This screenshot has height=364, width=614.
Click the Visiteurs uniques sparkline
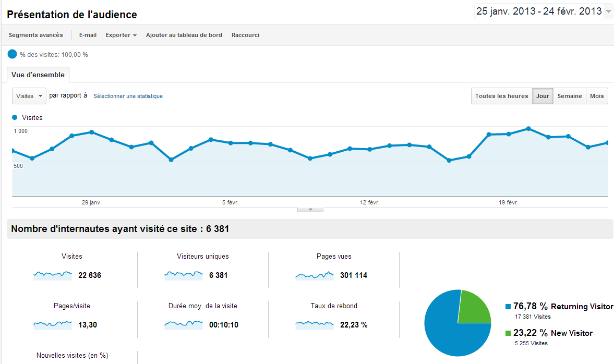tap(184, 275)
